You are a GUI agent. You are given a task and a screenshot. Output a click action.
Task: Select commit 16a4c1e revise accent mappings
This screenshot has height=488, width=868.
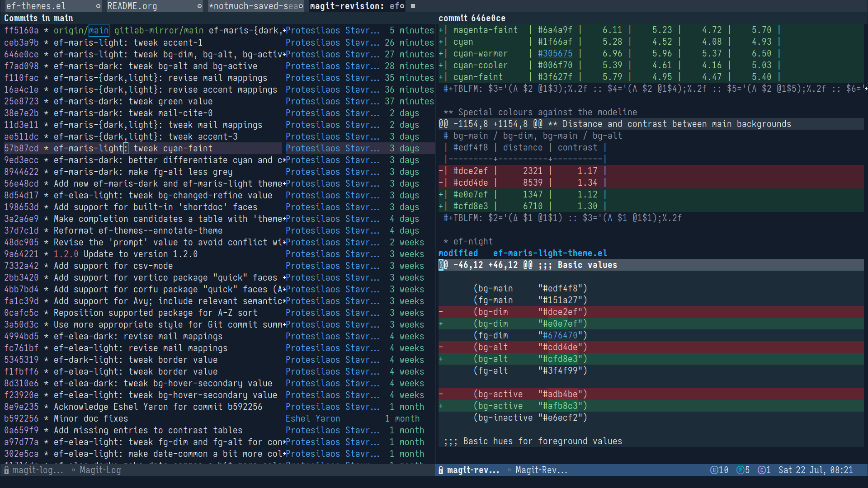click(x=219, y=89)
